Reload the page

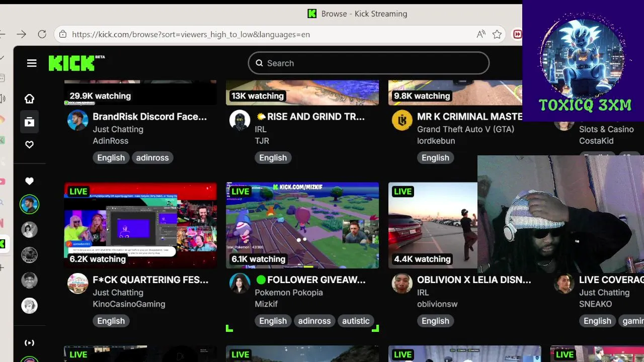tap(42, 34)
